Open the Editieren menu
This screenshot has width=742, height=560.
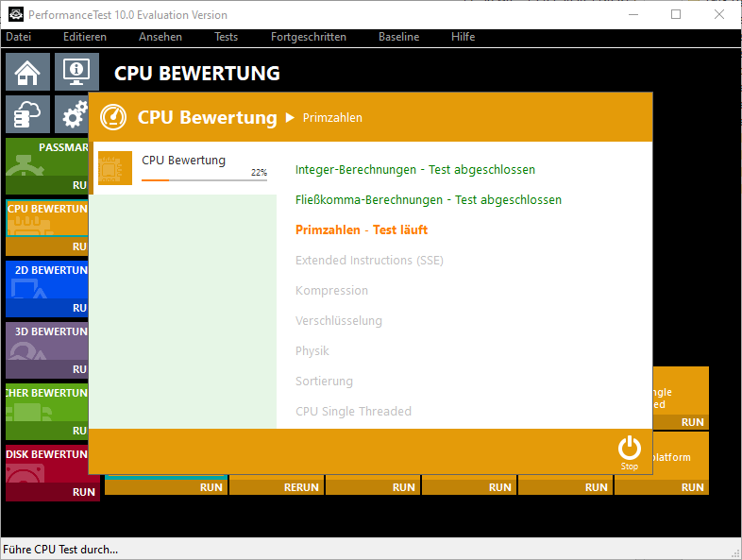[85, 37]
